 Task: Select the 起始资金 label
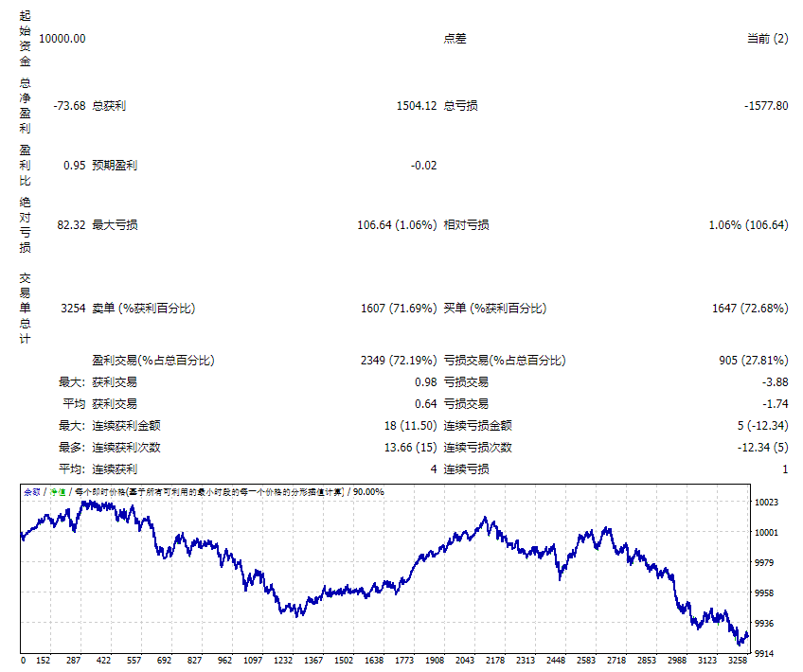click(25, 39)
